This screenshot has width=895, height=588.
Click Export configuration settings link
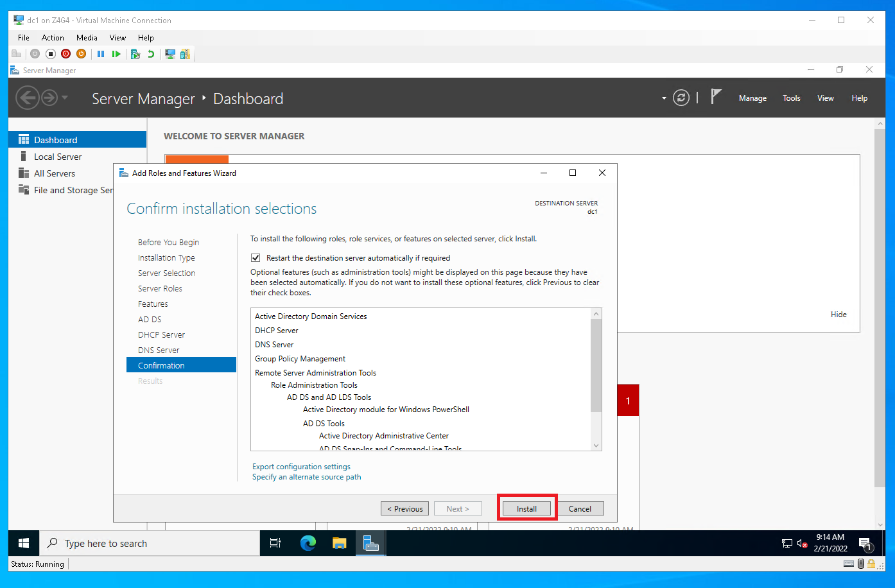coord(301,467)
